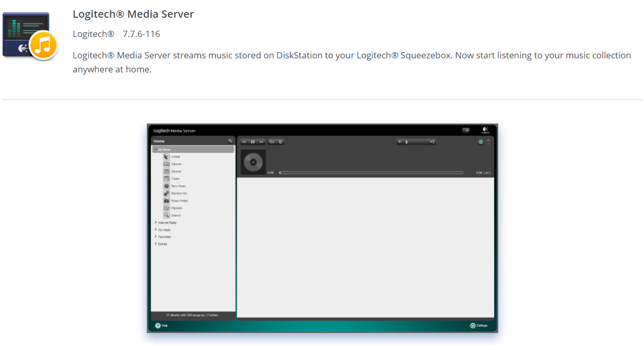Click the '0:00 ( of )' total time label

(483, 173)
